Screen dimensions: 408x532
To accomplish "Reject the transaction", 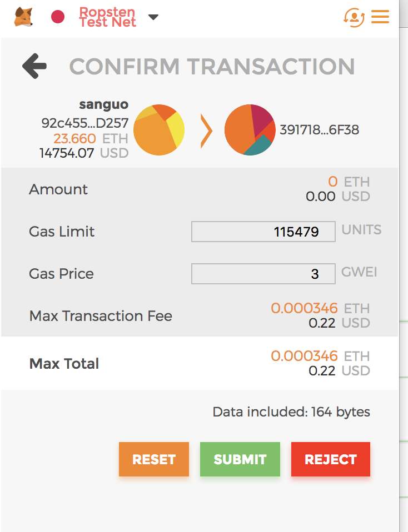I will click(331, 459).
